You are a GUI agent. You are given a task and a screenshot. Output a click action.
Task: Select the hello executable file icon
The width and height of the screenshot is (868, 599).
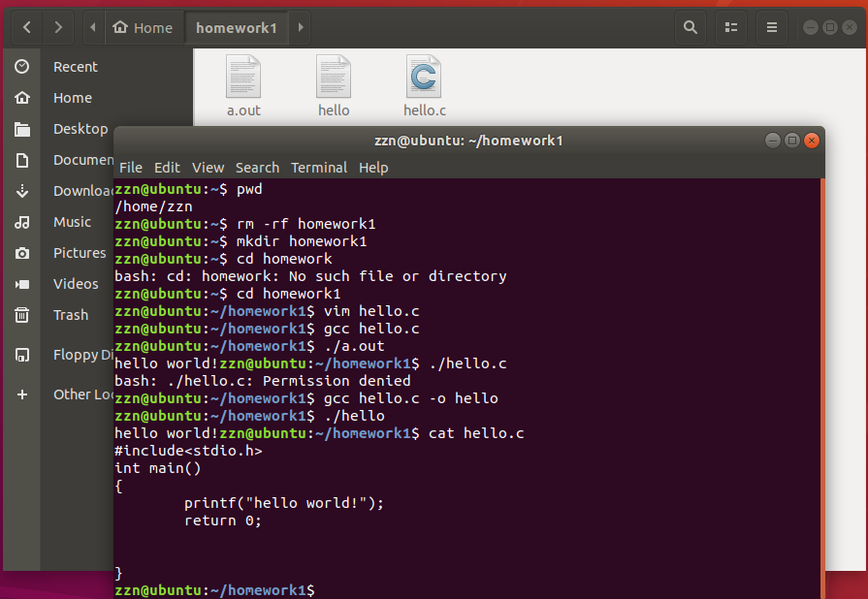(334, 77)
